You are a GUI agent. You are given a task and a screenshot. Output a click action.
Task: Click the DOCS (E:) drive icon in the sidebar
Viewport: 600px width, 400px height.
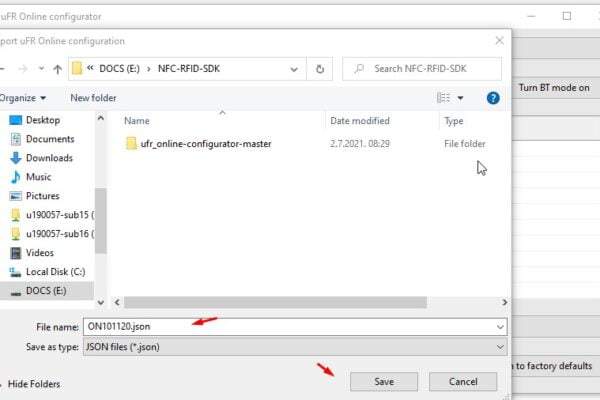(x=16, y=293)
